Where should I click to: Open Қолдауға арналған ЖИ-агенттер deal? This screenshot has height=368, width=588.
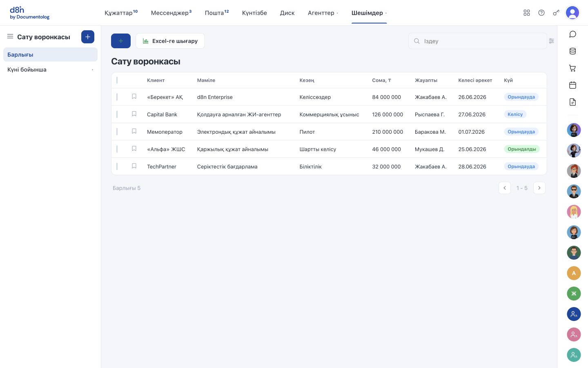point(239,114)
